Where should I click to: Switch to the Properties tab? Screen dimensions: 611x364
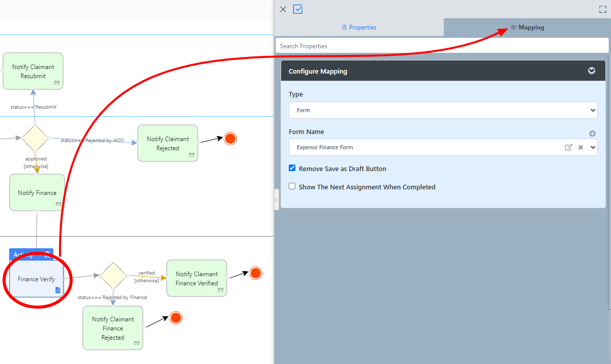(x=359, y=27)
